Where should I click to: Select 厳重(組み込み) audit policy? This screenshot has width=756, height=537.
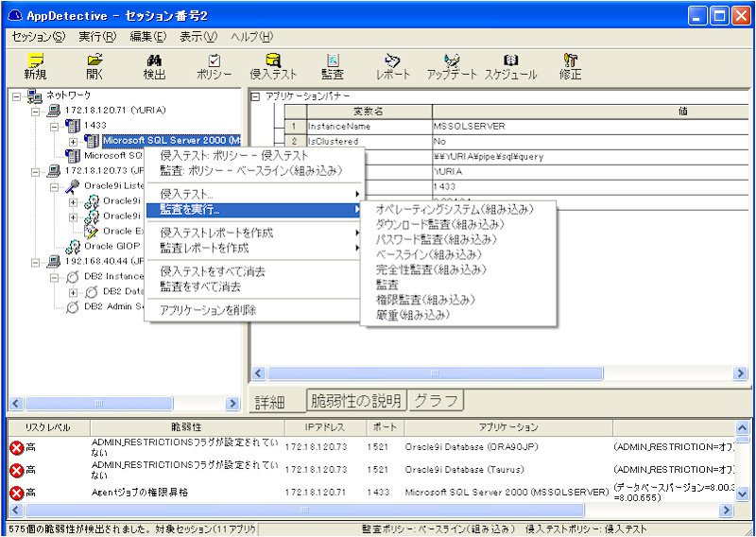pos(458,315)
